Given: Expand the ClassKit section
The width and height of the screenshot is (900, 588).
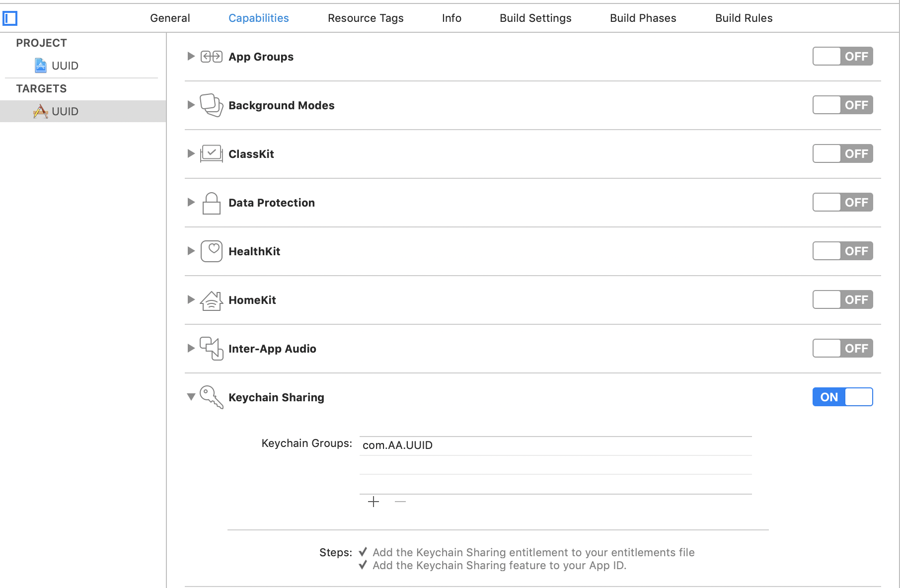Looking at the screenshot, I should coord(191,153).
